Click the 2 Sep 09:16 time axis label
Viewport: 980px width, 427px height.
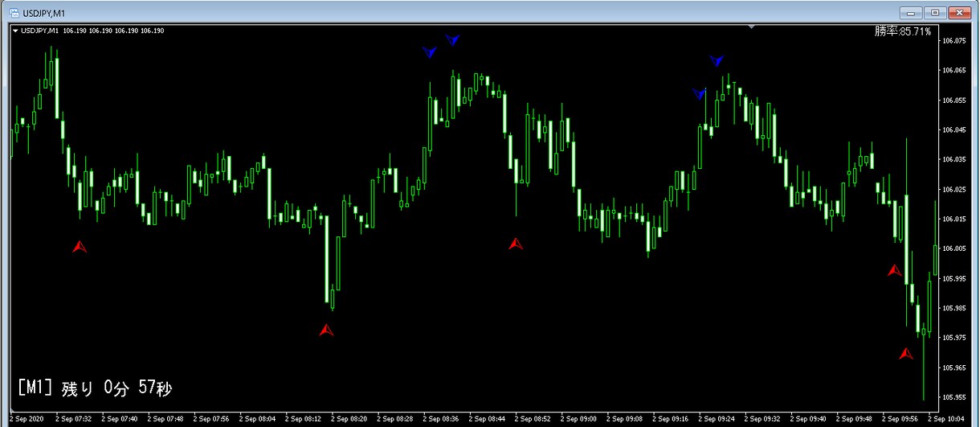(672, 419)
